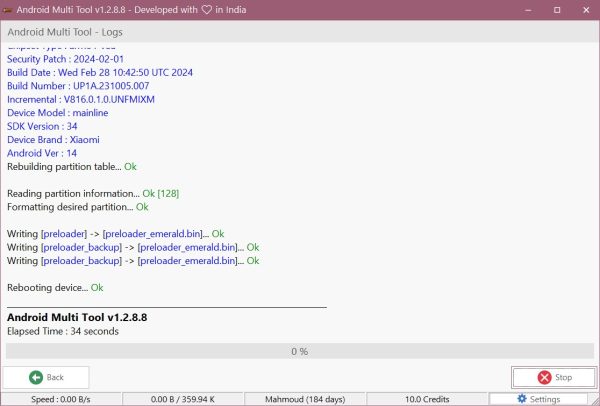This screenshot has width=600, height=406.
Task: Click the Mahmoud (184 days) status entry
Action: [x=305, y=399]
